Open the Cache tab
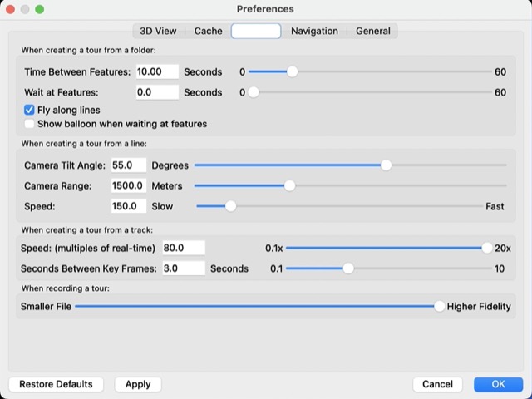532x399 pixels. 208,31
